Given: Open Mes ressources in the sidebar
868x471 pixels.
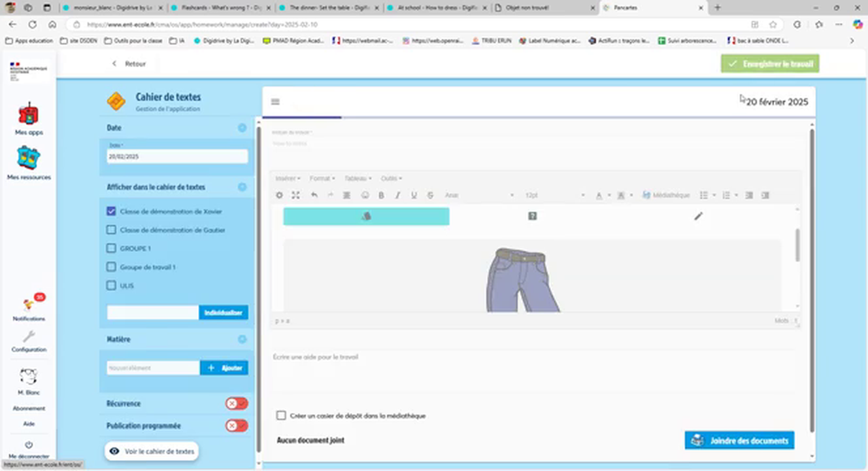Looking at the screenshot, I should pos(29,162).
